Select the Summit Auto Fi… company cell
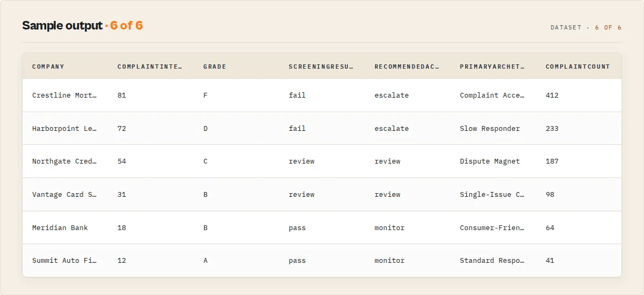The image size is (644, 295). (64, 261)
